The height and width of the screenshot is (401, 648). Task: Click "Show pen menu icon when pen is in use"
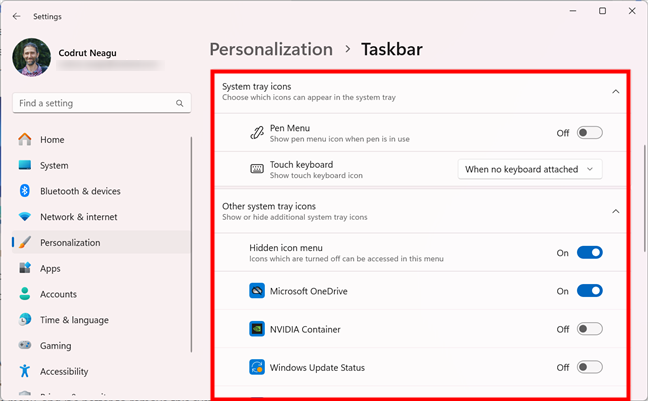340,139
